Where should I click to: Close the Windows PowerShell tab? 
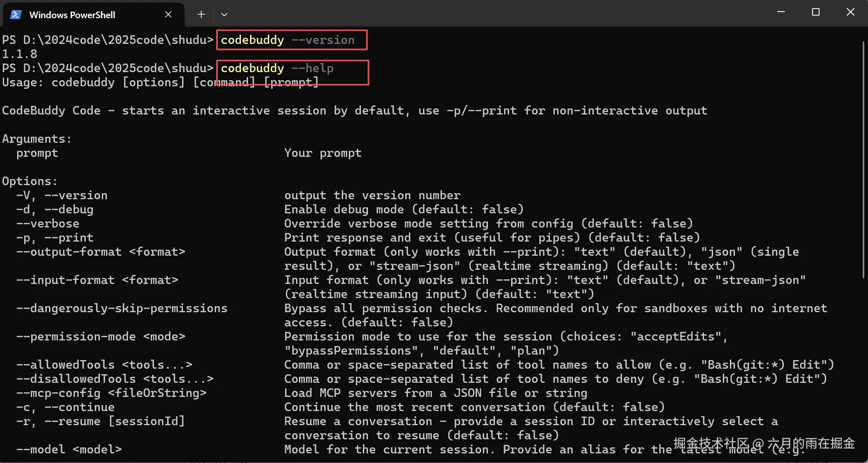tap(168, 15)
